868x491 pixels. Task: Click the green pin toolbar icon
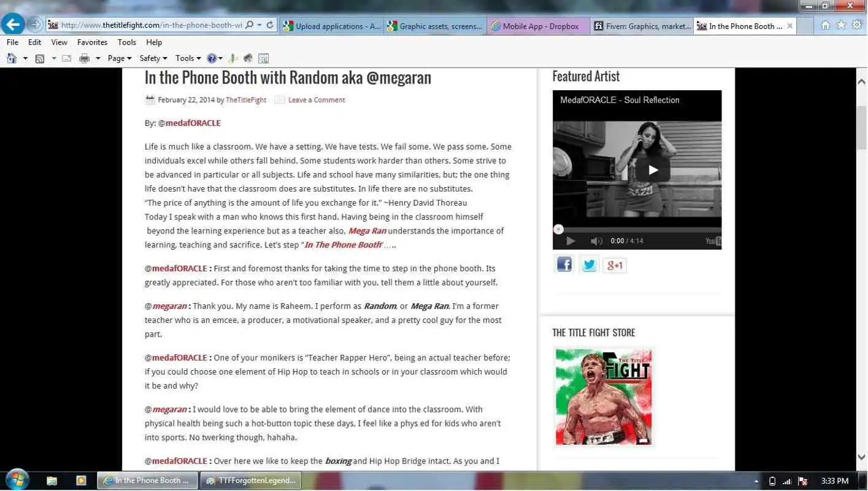[x=233, y=58]
